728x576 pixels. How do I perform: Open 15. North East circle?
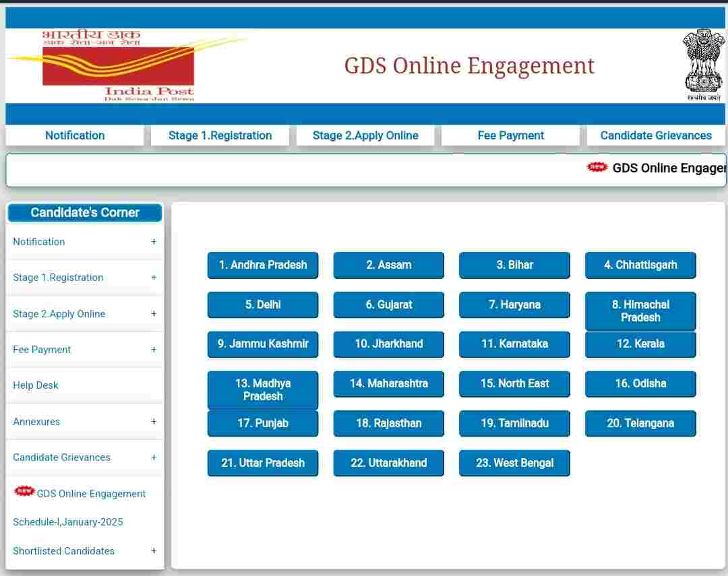514,384
